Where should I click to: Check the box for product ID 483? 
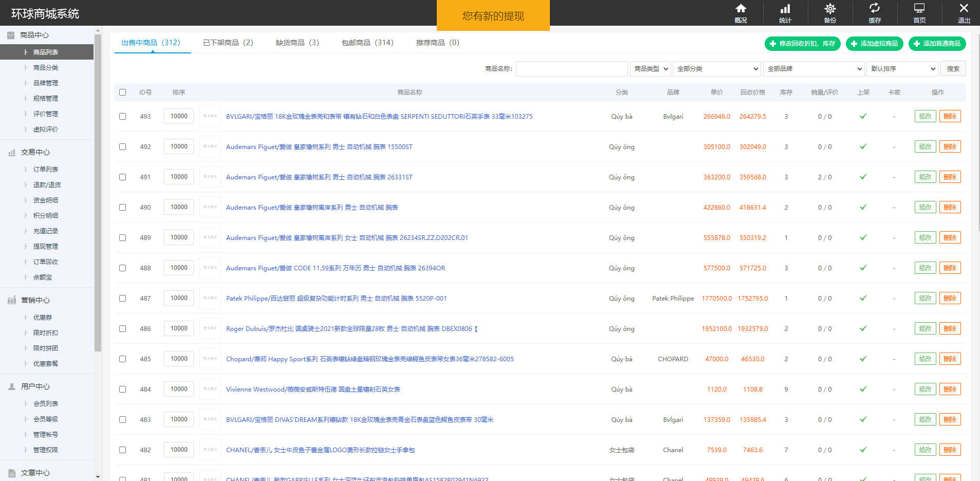point(122,419)
